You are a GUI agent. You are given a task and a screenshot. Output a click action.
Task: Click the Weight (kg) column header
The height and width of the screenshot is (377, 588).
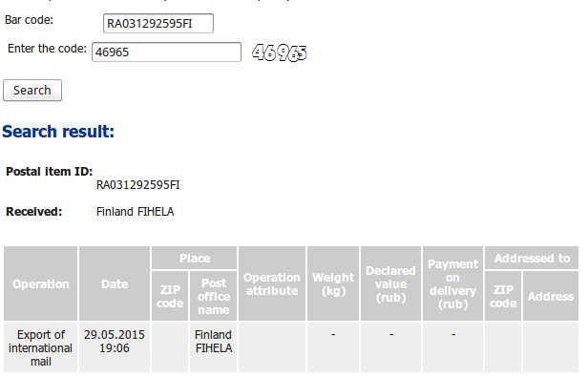(333, 284)
